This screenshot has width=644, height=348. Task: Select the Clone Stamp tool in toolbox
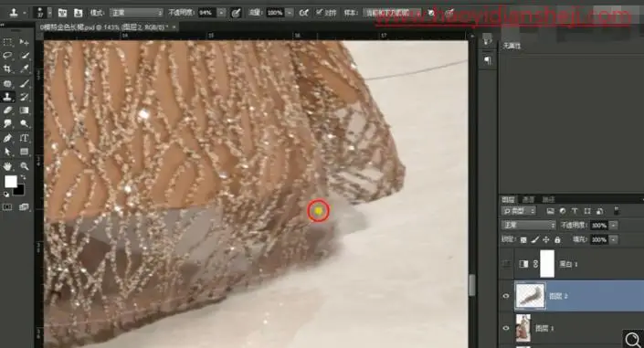click(x=7, y=97)
